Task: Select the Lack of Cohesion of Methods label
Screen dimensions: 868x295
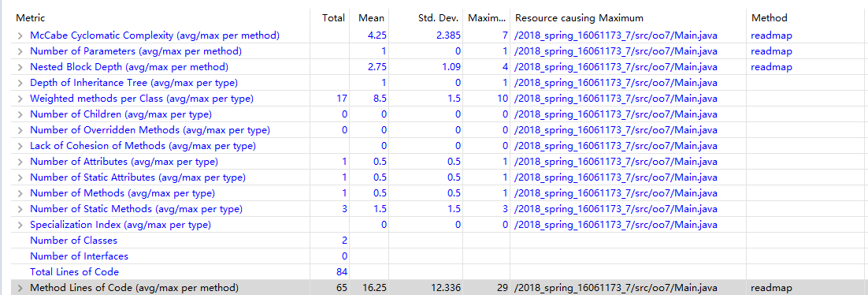Action: coord(143,147)
